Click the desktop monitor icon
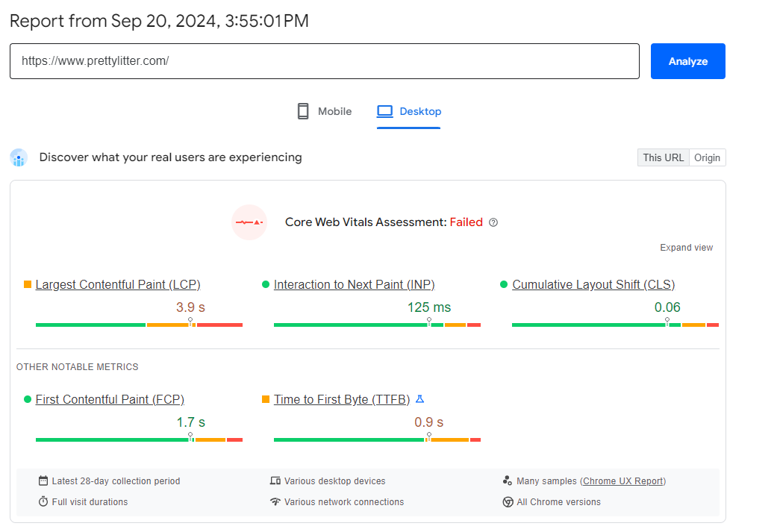This screenshot has width=777, height=532. coord(384,111)
